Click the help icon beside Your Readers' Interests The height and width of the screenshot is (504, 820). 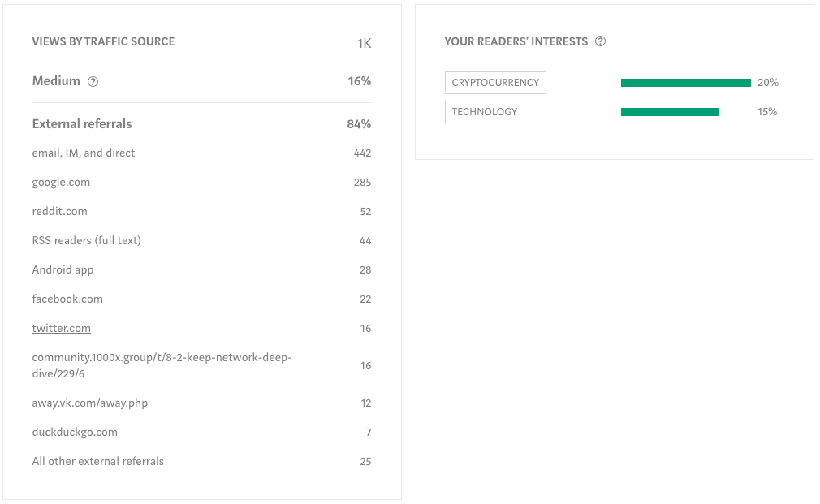[600, 41]
